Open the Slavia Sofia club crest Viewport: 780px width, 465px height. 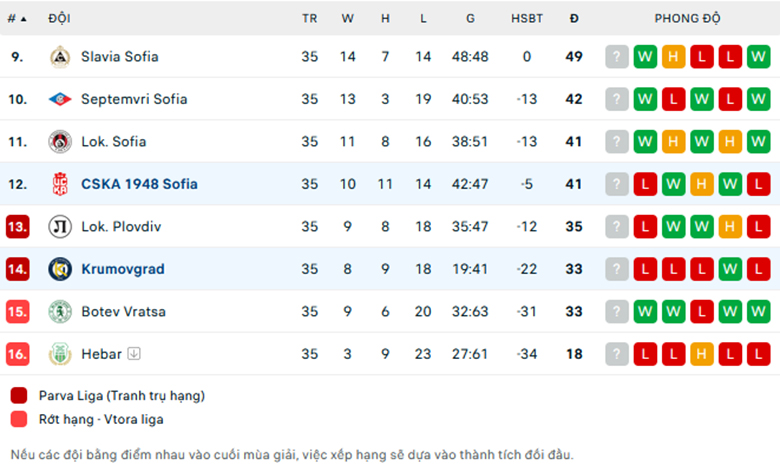pyautogui.click(x=60, y=57)
